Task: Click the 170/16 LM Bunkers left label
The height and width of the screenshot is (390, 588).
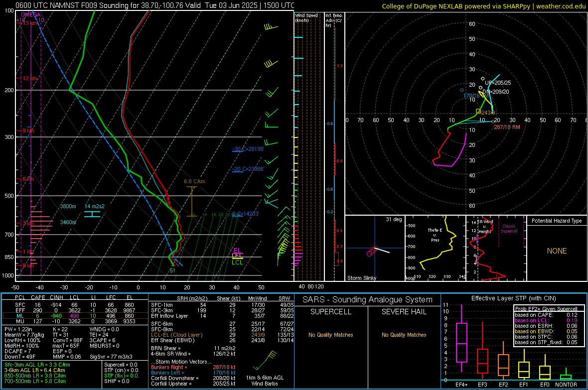Action: click(x=476, y=96)
